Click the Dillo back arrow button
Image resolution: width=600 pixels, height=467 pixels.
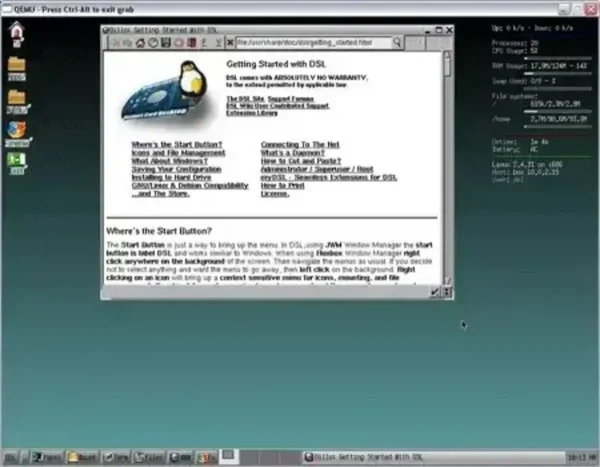tap(114, 43)
